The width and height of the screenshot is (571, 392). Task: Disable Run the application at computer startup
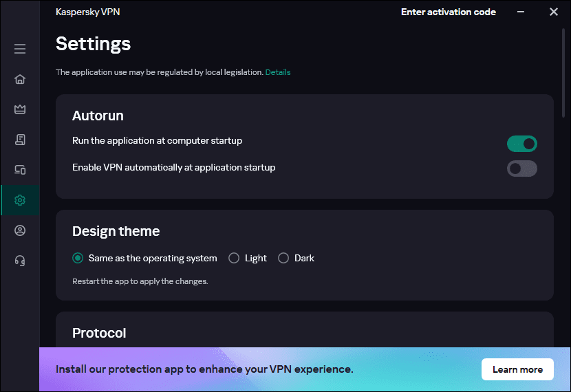[522, 144]
